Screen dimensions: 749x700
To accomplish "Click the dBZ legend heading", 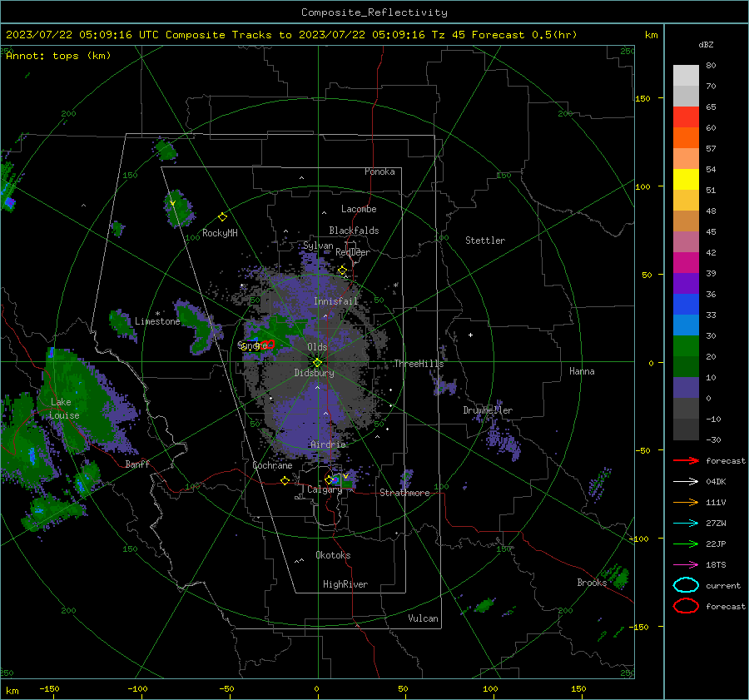I will point(706,45).
